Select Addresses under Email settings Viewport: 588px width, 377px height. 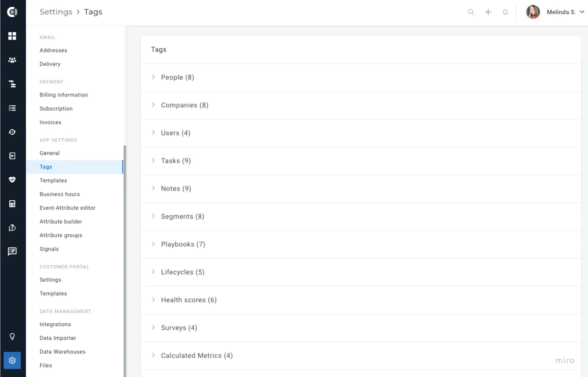coord(53,50)
